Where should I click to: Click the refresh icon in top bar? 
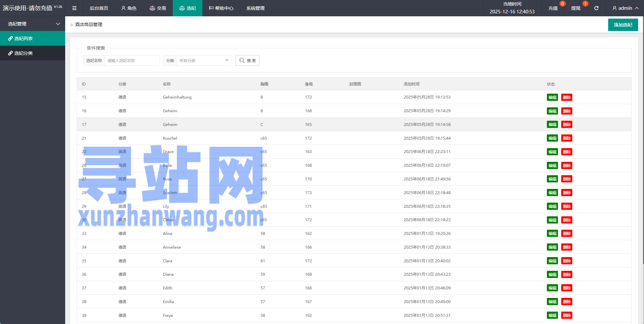click(596, 8)
